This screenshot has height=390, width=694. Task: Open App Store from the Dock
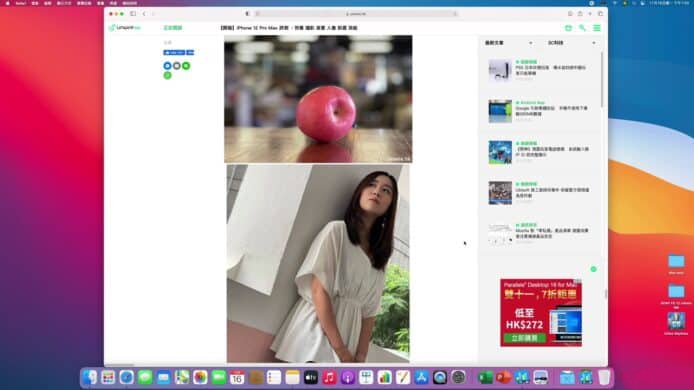click(421, 378)
